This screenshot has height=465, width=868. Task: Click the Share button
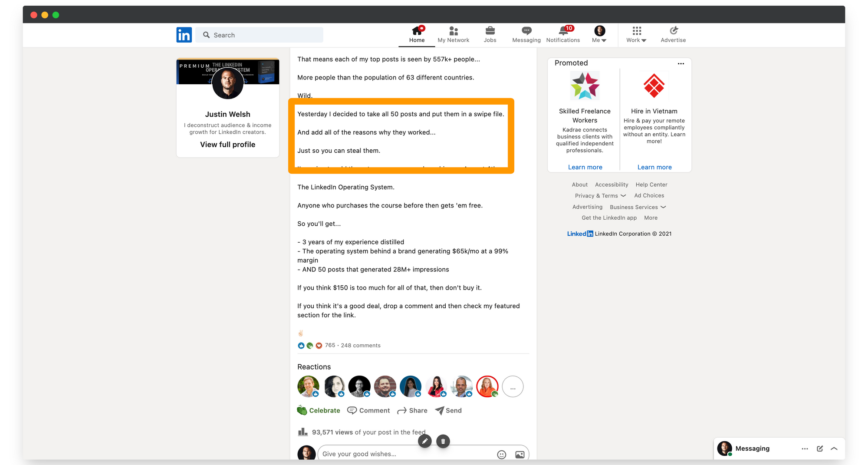click(x=412, y=410)
